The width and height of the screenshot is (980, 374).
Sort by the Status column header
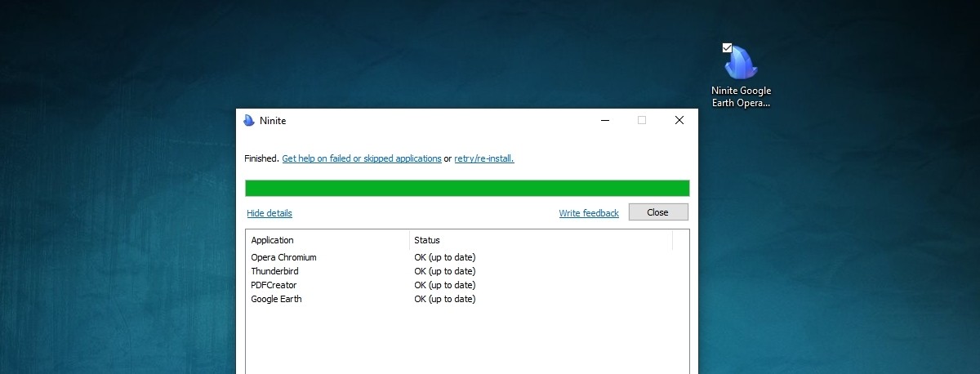point(539,240)
